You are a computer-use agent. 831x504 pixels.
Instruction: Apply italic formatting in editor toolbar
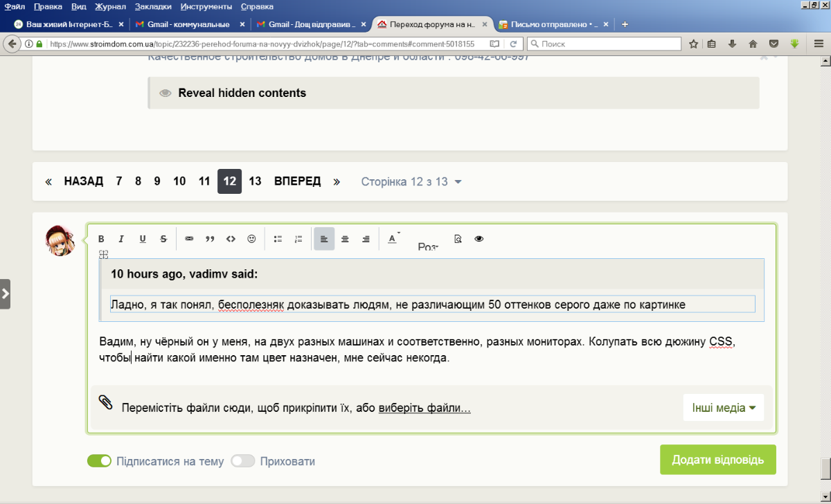pyautogui.click(x=121, y=239)
